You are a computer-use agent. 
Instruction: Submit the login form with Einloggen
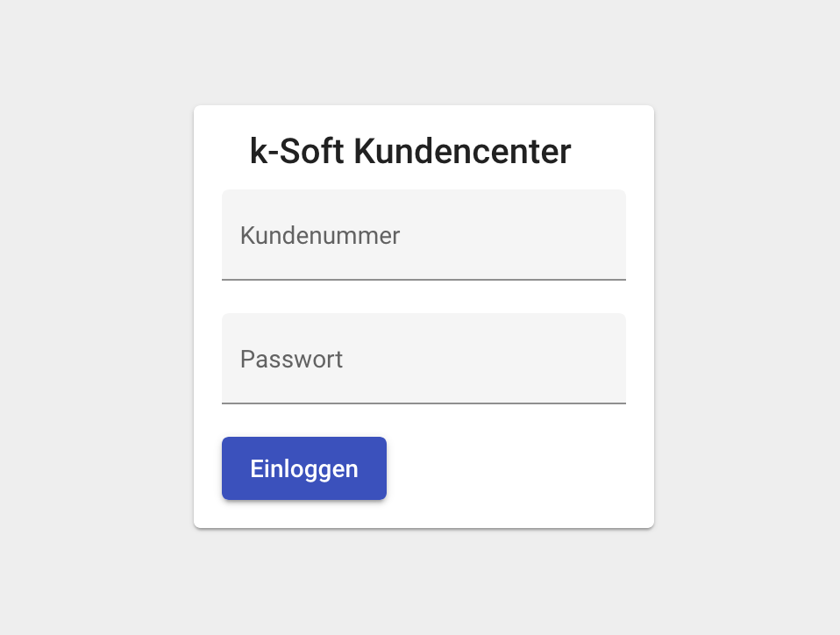coord(304,468)
